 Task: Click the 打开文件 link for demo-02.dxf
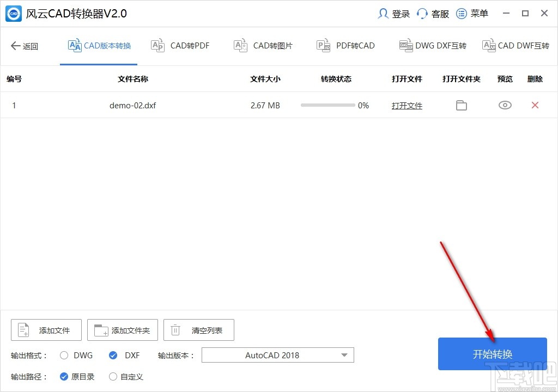(x=407, y=105)
